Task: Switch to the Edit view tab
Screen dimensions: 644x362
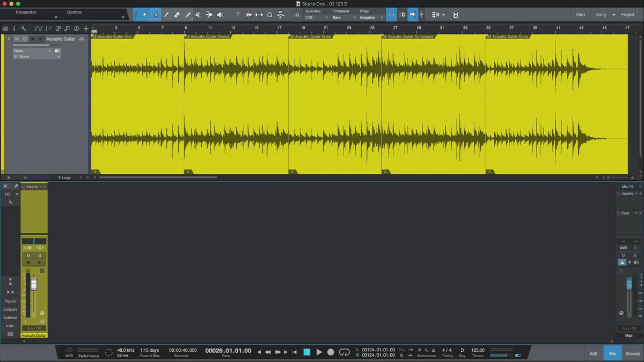Action: tap(594, 353)
